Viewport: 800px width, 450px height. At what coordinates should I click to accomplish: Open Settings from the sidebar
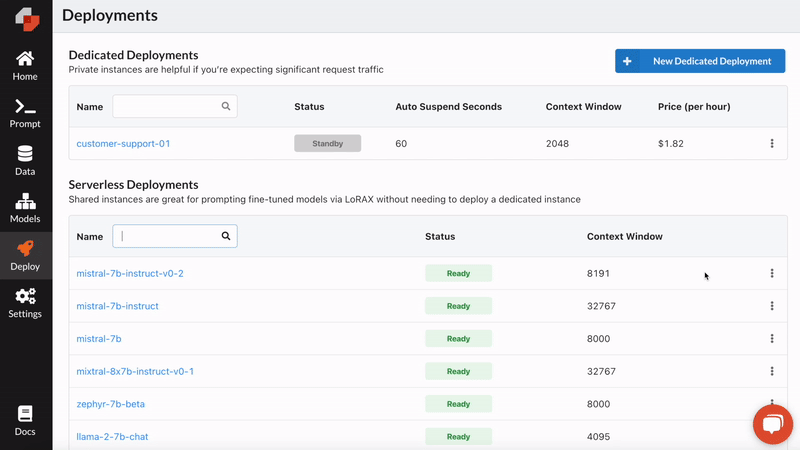pyautogui.click(x=26, y=302)
